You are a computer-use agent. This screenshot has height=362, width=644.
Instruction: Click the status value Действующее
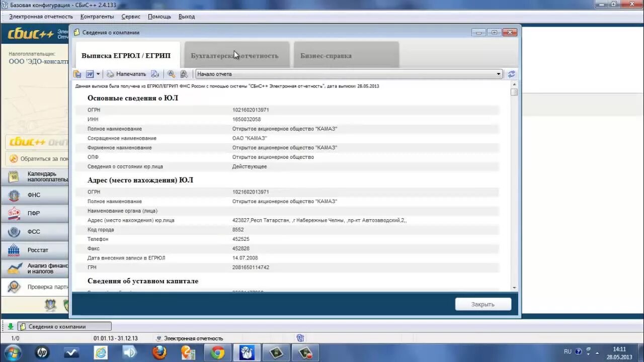[x=250, y=166]
